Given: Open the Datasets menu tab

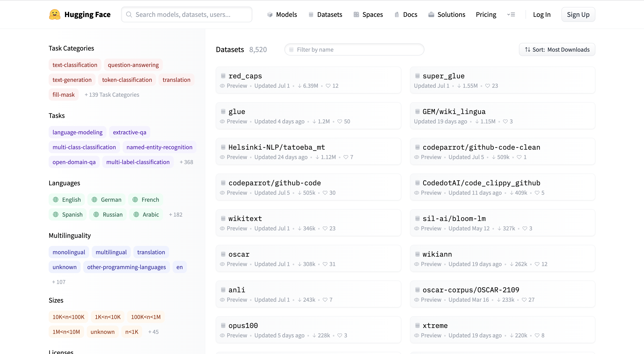Looking at the screenshot, I should pos(329,14).
